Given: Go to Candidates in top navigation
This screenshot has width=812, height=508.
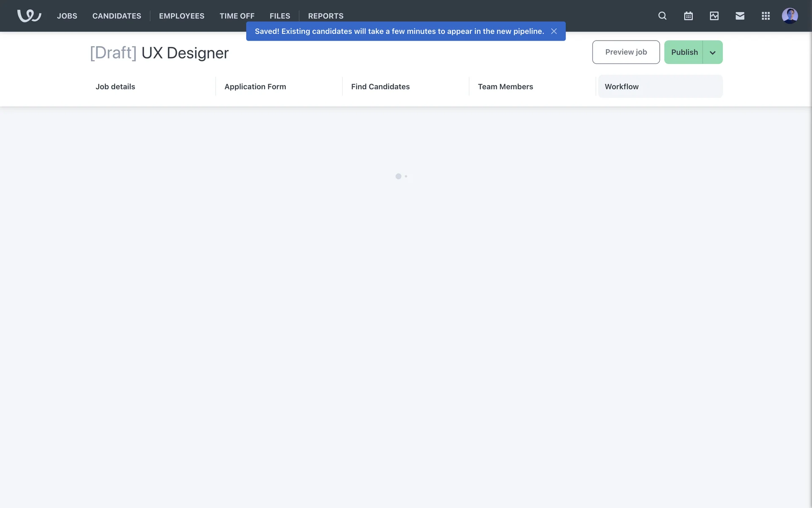Looking at the screenshot, I should [117, 16].
